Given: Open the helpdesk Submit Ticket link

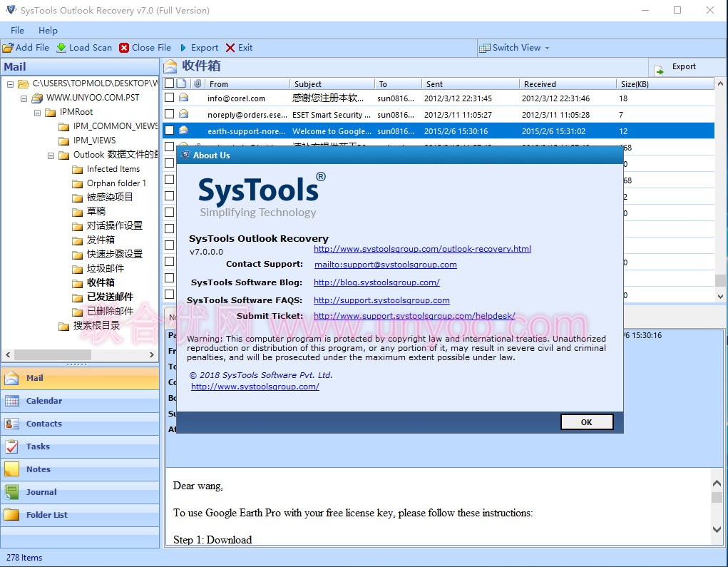Looking at the screenshot, I should pyautogui.click(x=414, y=316).
